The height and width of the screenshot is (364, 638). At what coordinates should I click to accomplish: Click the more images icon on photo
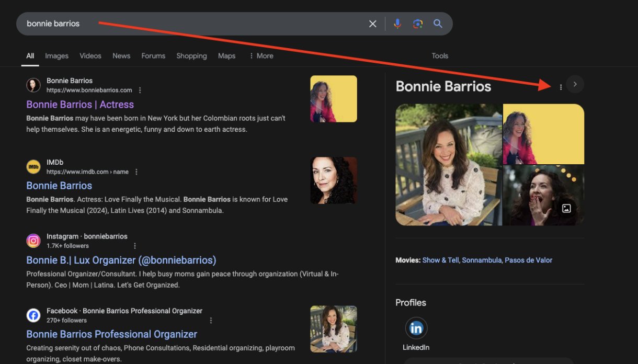[x=566, y=208]
